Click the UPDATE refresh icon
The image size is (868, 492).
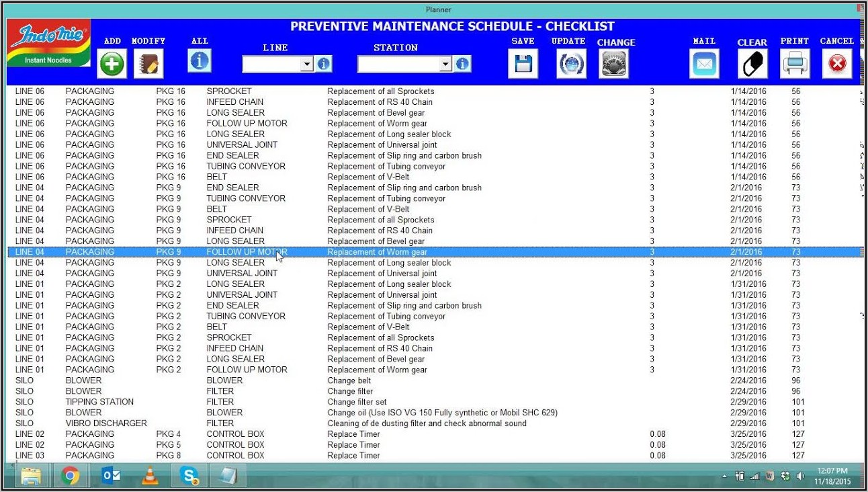pyautogui.click(x=571, y=65)
